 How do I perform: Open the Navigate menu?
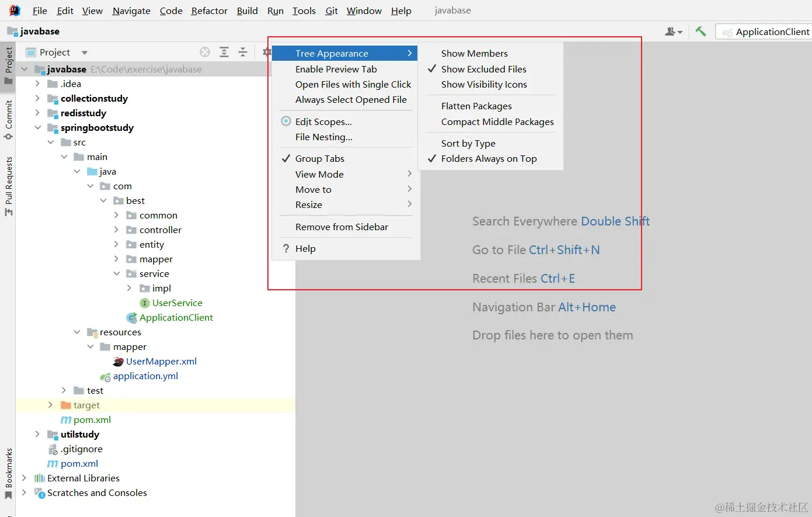pyautogui.click(x=131, y=11)
